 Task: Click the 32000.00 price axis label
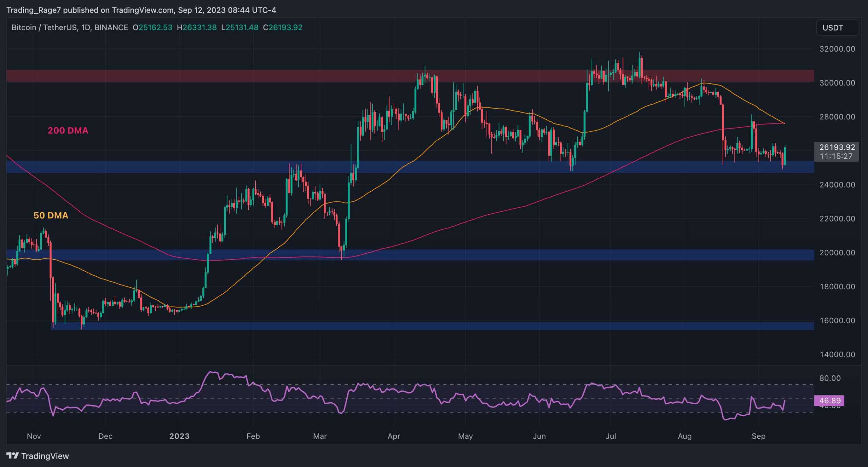837,49
